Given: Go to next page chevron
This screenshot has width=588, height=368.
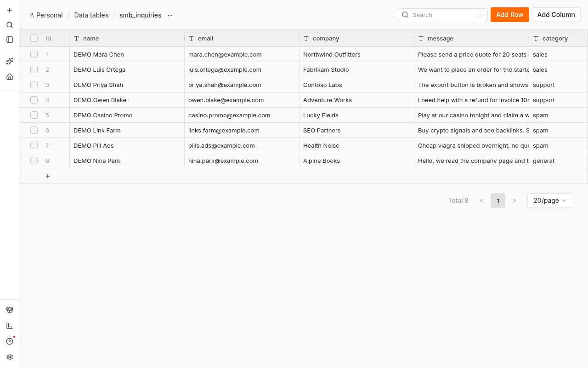Looking at the screenshot, I should tap(514, 201).
